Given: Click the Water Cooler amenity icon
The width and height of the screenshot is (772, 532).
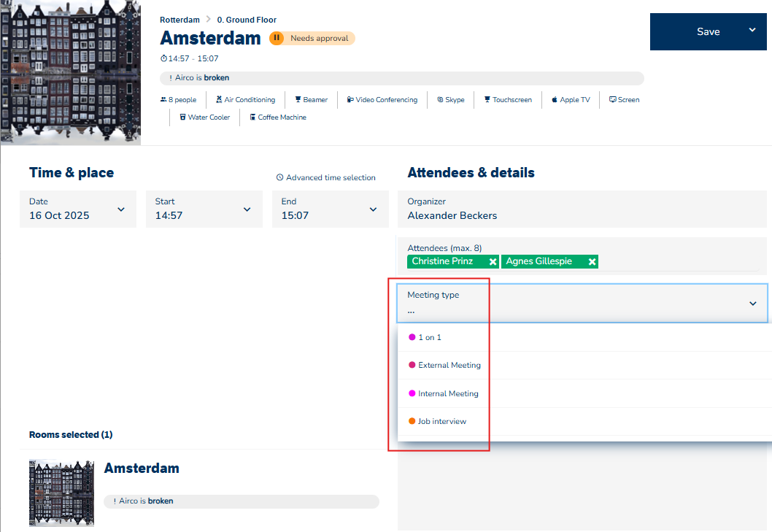Looking at the screenshot, I should click(183, 117).
